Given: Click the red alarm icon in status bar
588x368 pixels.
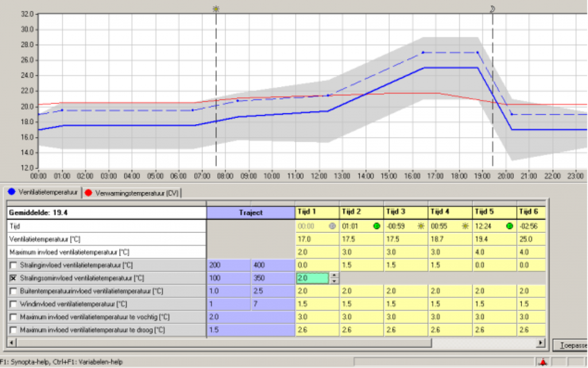Looking at the screenshot, I should click(x=543, y=362).
